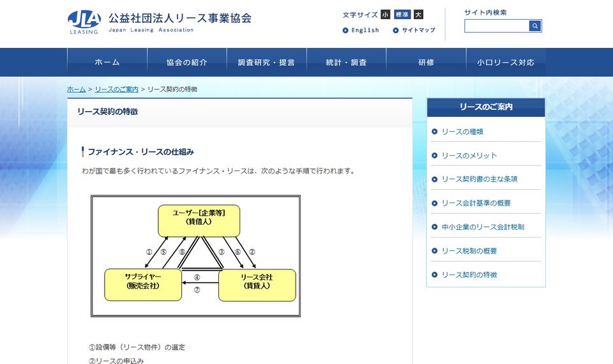Viewport: 613px width, 364px height.
Task: Open リース税制の概要 sidebar link
Action: coord(469,251)
